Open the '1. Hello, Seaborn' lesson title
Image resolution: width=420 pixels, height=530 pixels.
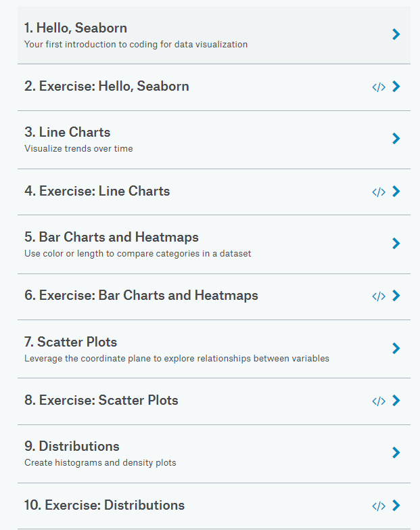click(76, 28)
